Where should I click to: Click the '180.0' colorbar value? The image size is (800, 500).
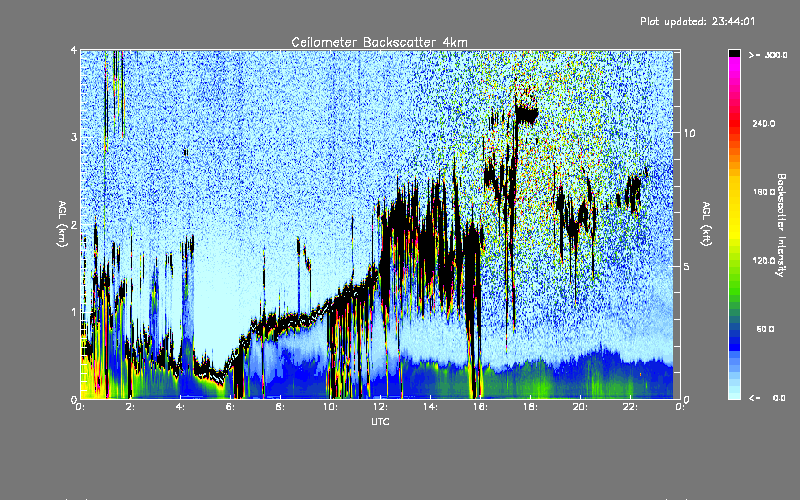[764, 192]
